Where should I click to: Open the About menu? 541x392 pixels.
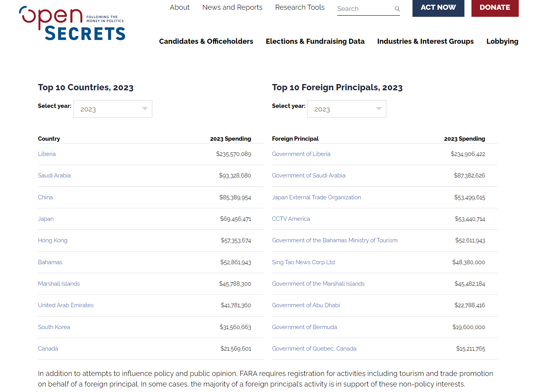pyautogui.click(x=180, y=7)
